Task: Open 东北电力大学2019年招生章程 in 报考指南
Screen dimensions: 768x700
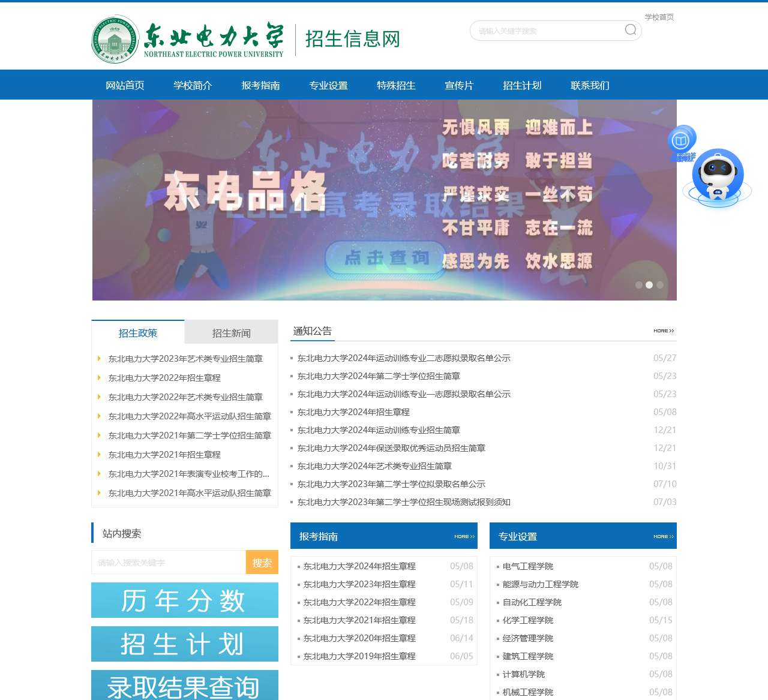Action: point(359,656)
